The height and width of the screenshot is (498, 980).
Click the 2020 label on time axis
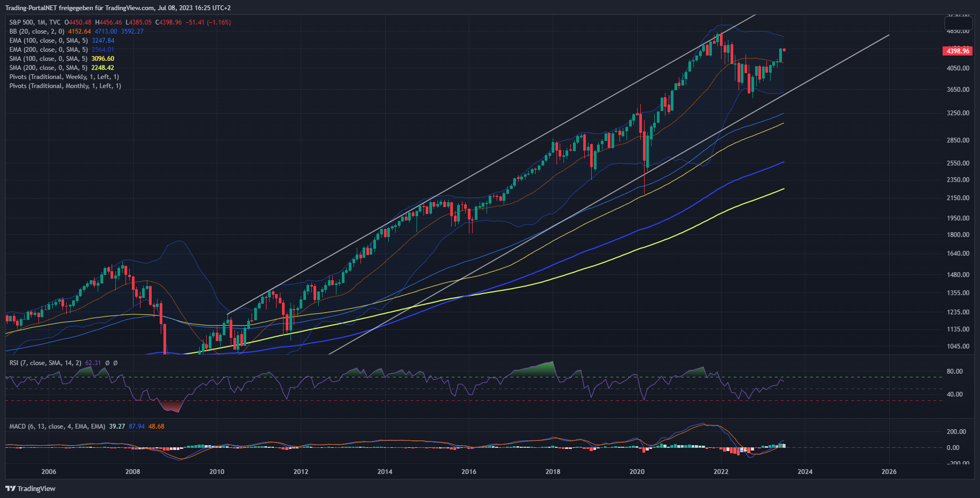pos(637,471)
